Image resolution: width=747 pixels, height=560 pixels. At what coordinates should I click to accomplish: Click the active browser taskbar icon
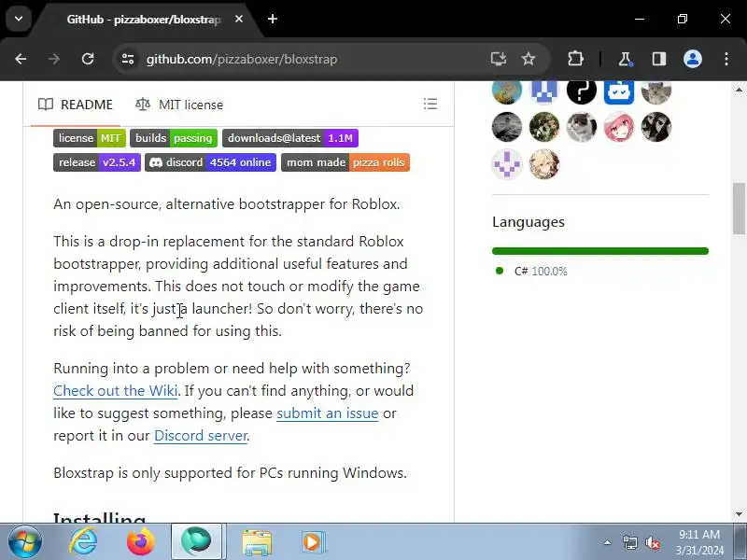click(x=196, y=542)
